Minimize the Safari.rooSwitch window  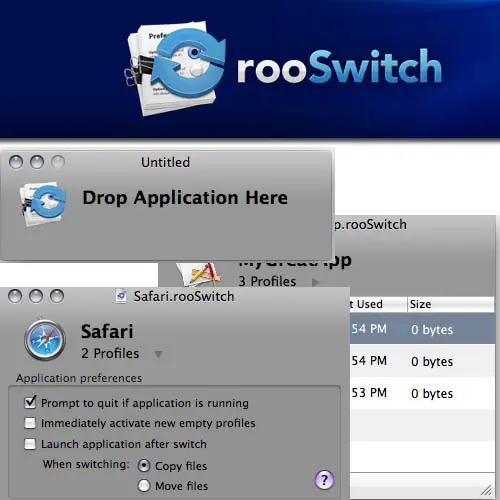(36, 296)
